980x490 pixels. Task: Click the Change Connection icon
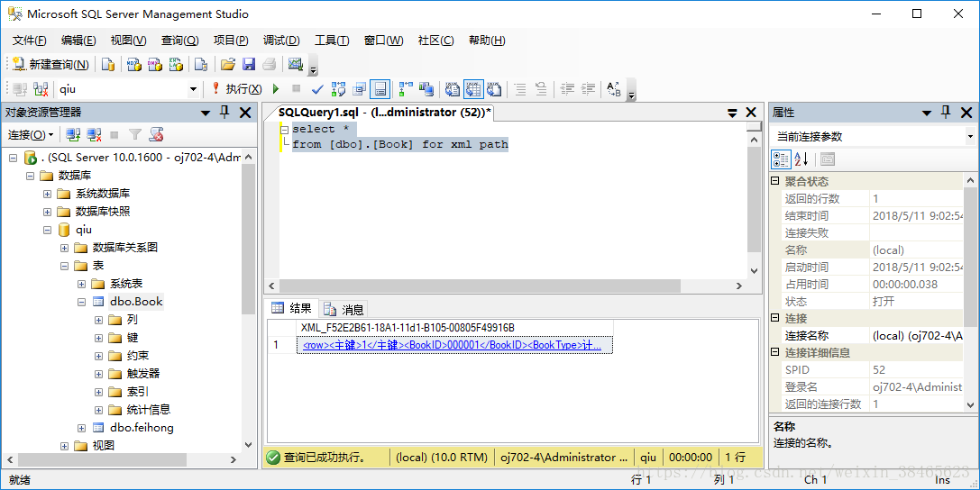41,89
